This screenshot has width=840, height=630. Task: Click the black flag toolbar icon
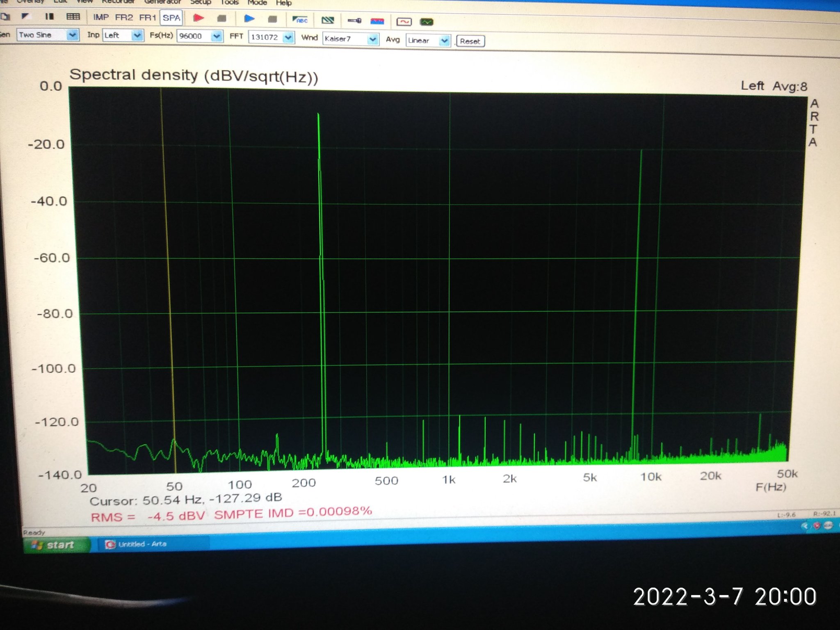point(26,16)
